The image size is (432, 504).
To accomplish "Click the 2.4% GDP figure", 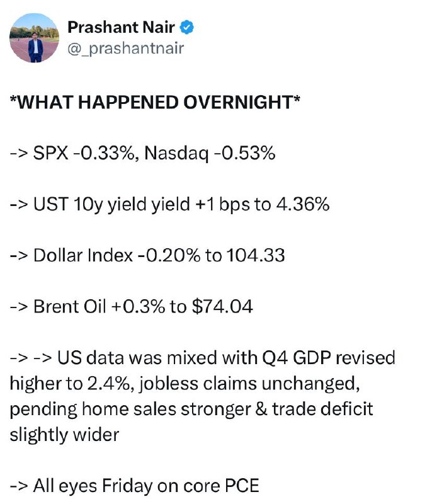I will (108, 384).
